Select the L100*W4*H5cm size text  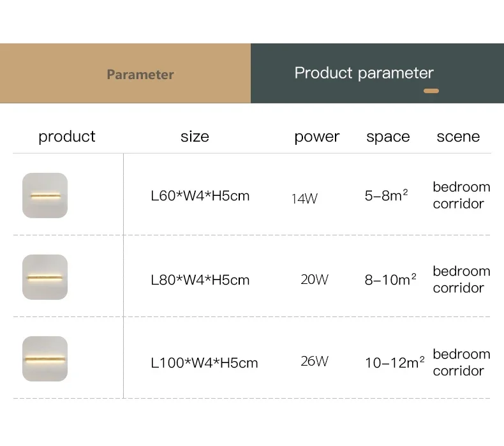[204, 363]
